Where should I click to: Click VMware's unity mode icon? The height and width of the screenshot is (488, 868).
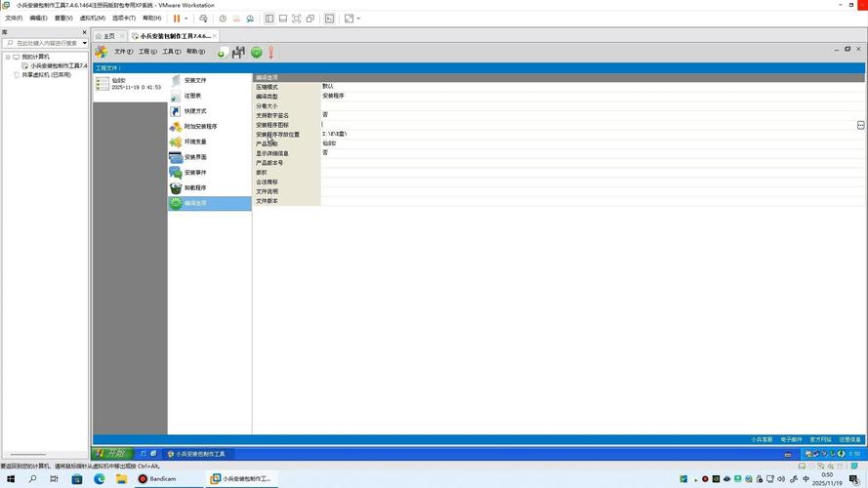point(310,19)
